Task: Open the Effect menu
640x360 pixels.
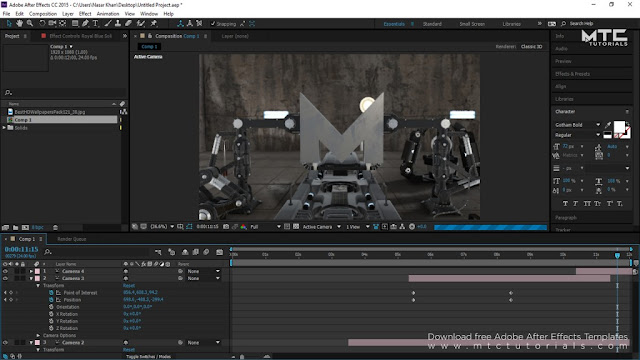Action: pyautogui.click(x=85, y=14)
